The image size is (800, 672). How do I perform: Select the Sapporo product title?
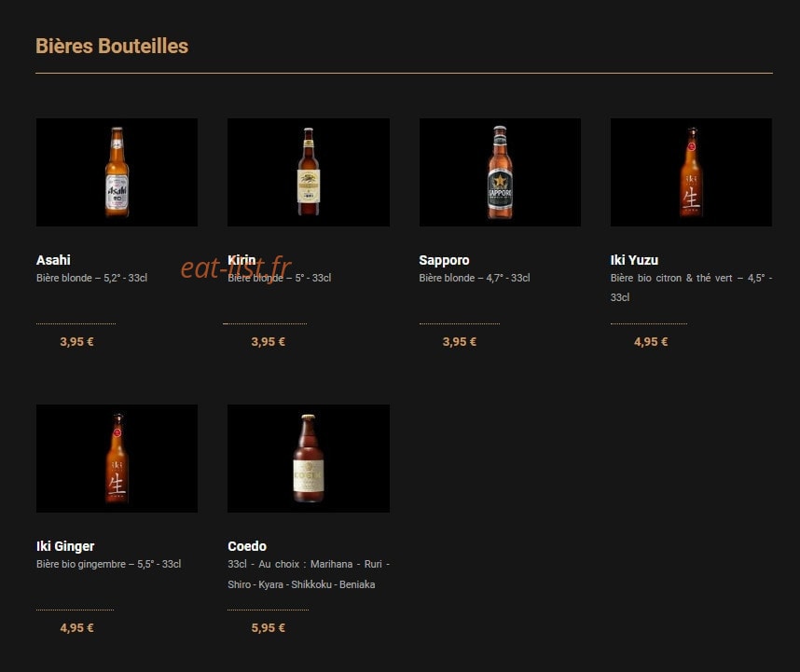(x=444, y=260)
